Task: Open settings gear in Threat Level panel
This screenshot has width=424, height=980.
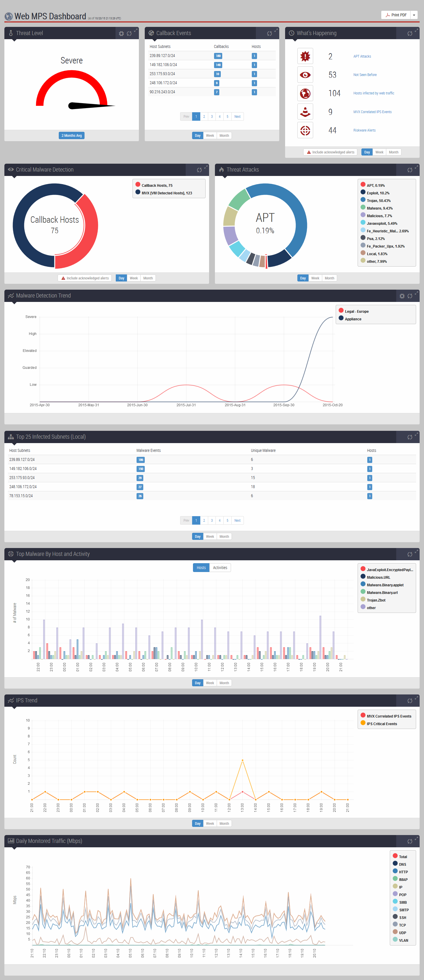Action: (121, 34)
